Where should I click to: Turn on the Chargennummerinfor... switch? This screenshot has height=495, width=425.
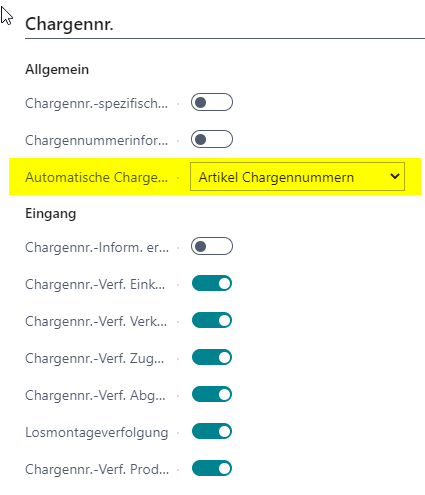(212, 139)
